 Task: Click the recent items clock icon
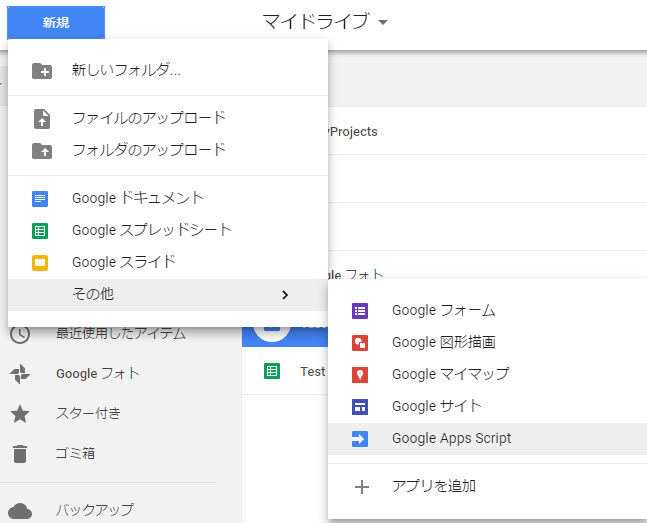click(20, 334)
